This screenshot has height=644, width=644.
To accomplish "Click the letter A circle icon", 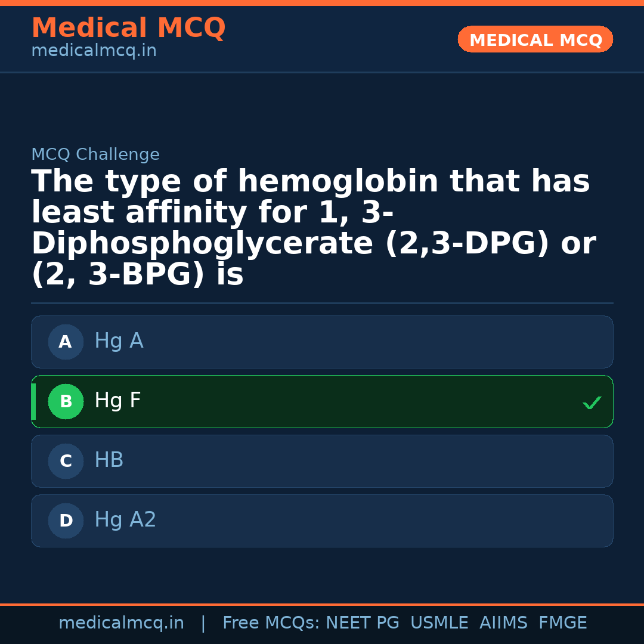I will pyautogui.click(x=66, y=342).
